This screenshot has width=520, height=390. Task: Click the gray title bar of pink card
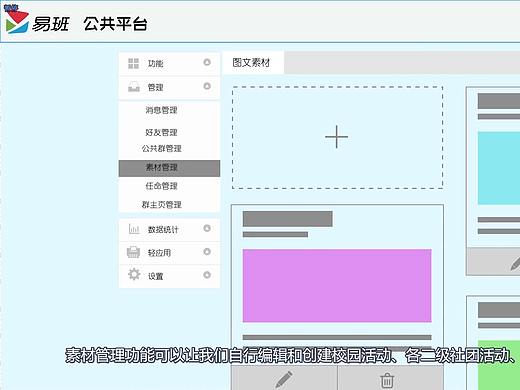[288, 219]
